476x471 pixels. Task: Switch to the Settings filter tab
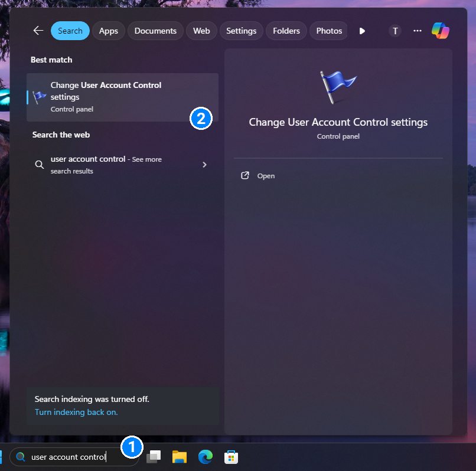(241, 31)
